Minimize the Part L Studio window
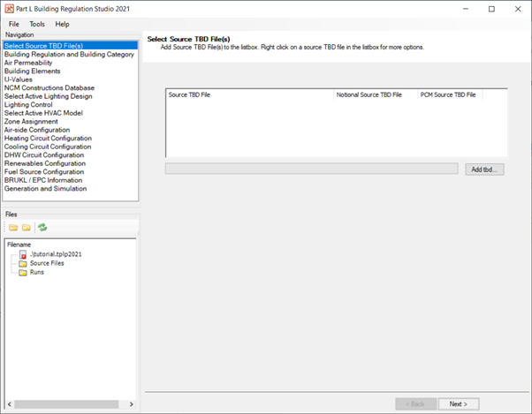The image size is (532, 414). pos(466,9)
